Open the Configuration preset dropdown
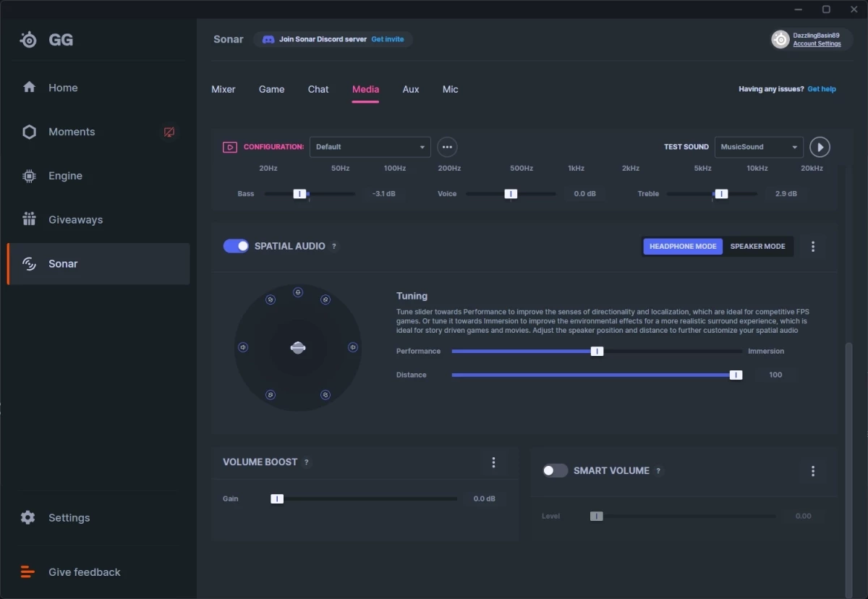The image size is (868, 599). (370, 147)
